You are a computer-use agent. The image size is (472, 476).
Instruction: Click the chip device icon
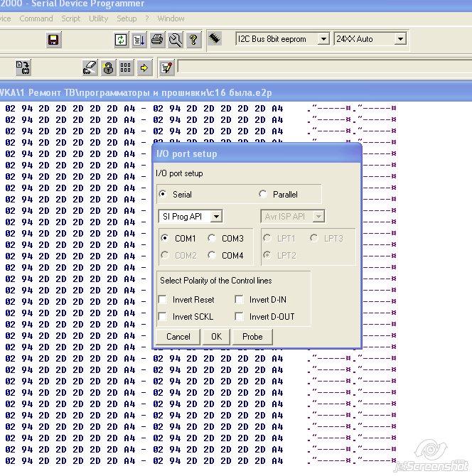215,38
